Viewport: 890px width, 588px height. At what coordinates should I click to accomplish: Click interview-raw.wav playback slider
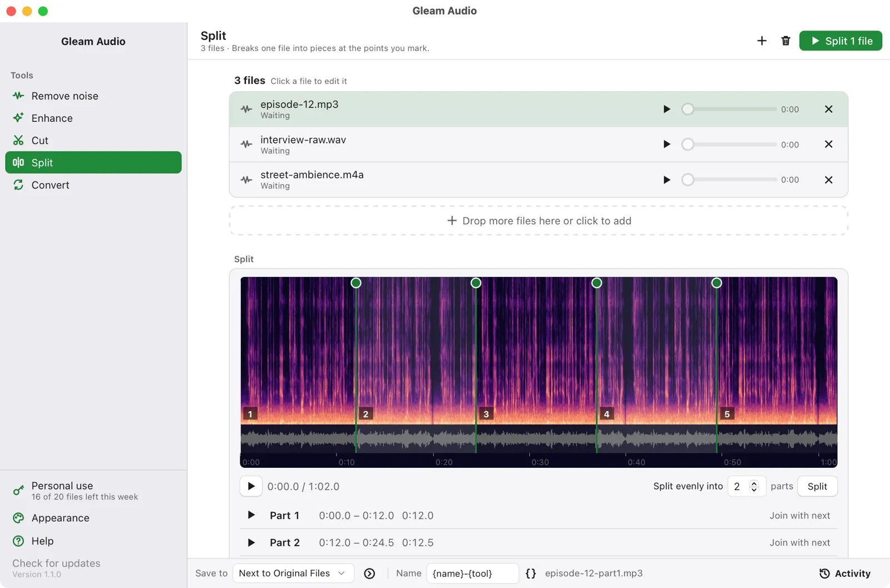point(729,144)
